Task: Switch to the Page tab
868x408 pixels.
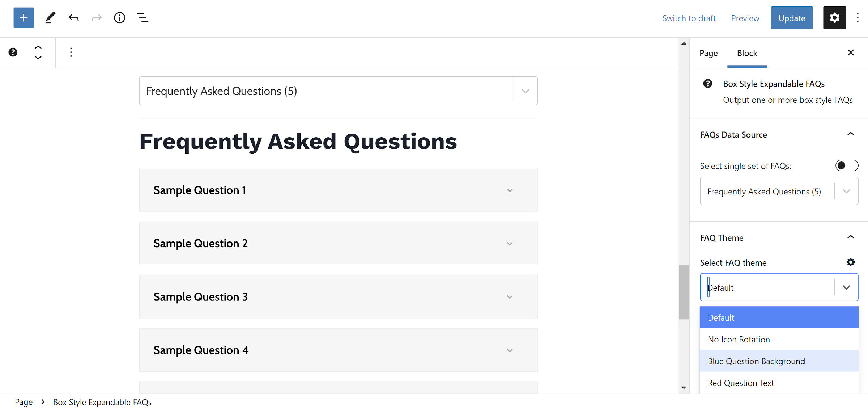Action: pos(709,53)
